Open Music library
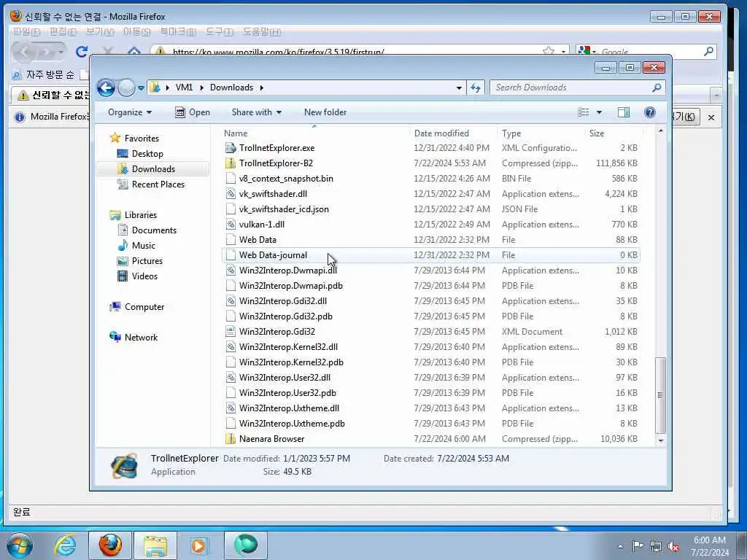Screen dimensions: 747x560 (144, 246)
